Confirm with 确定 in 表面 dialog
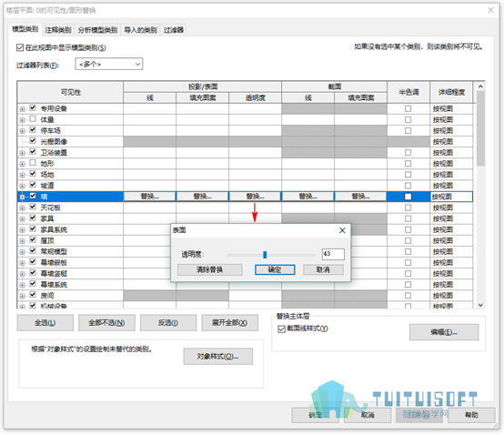The width and height of the screenshot is (504, 435). (275, 269)
